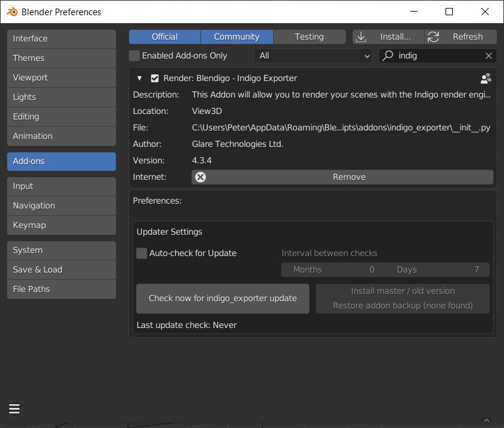Click the X icon on Remove button
This screenshot has width=504, height=428.
pos(201,177)
